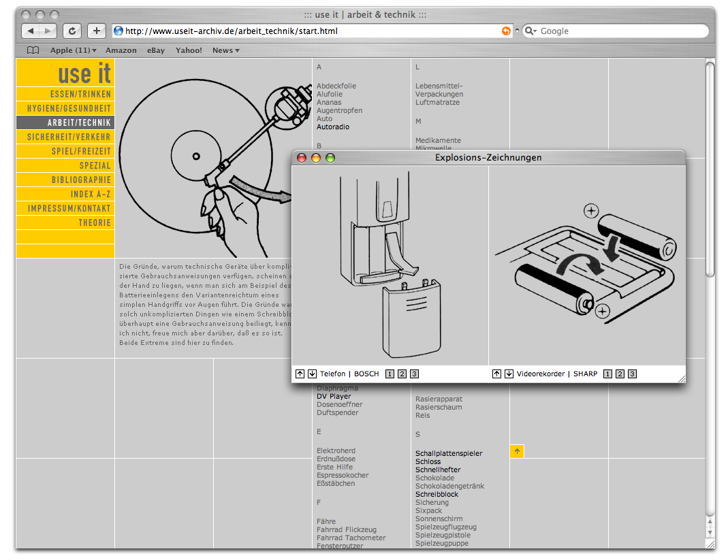728x560 pixels.
Task: Click the Abdeckfolie index entry
Action: (x=336, y=86)
